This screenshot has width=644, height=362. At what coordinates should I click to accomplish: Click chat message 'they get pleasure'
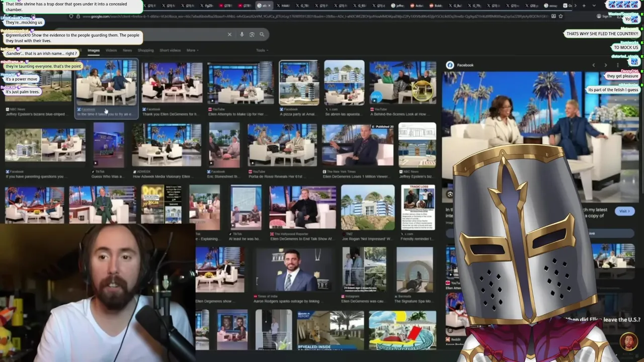click(x=622, y=76)
